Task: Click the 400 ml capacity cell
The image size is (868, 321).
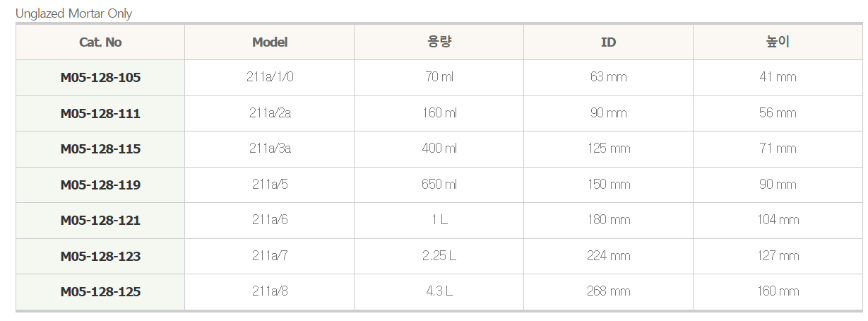Action: (439, 149)
